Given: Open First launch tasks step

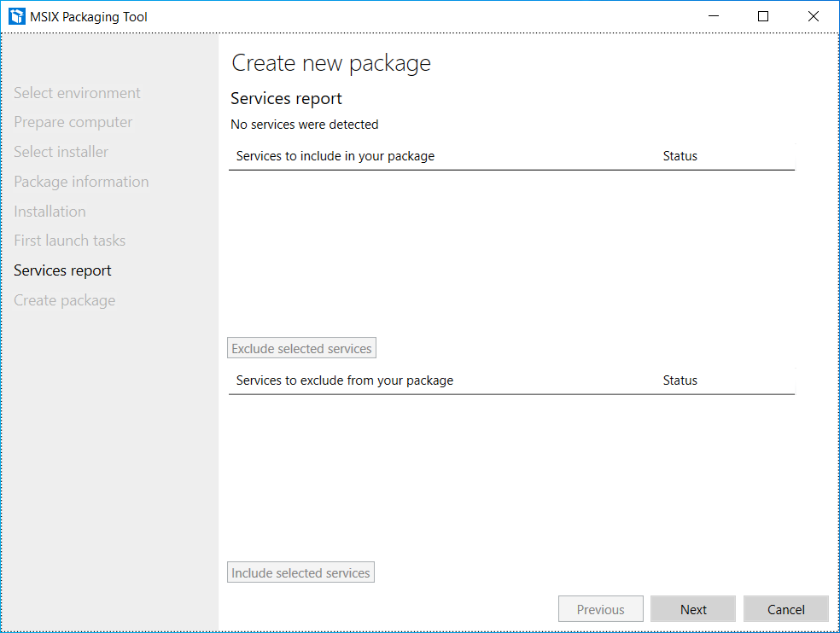Looking at the screenshot, I should (x=69, y=241).
